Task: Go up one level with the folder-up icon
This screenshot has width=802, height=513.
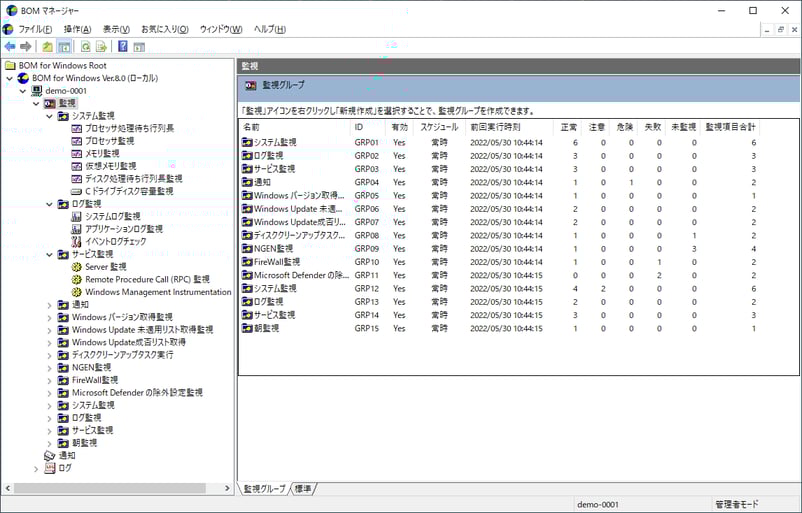Action: coord(48,47)
